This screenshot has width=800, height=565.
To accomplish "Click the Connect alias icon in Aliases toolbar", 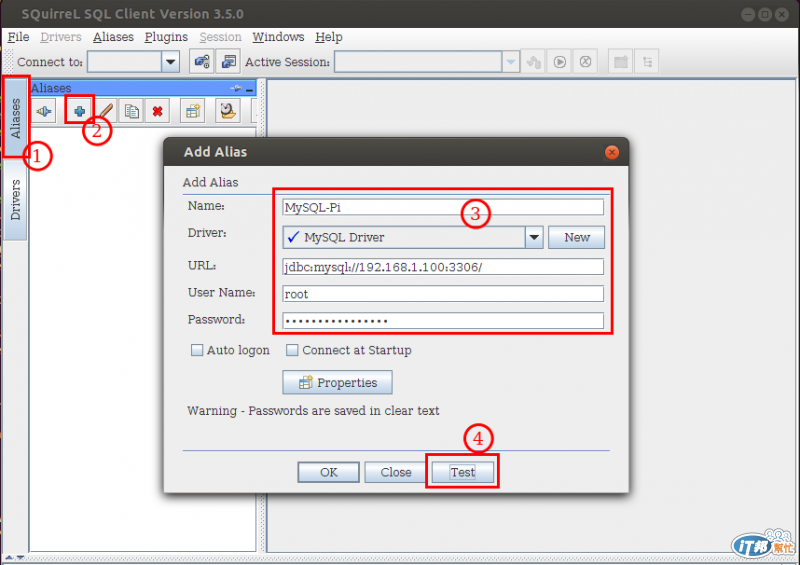I will coord(44,111).
